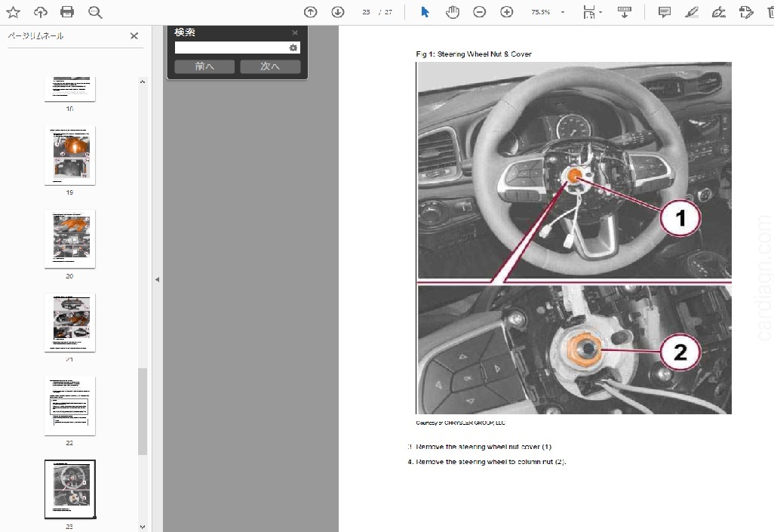Click the ページサムネール panel title

[x=35, y=35]
